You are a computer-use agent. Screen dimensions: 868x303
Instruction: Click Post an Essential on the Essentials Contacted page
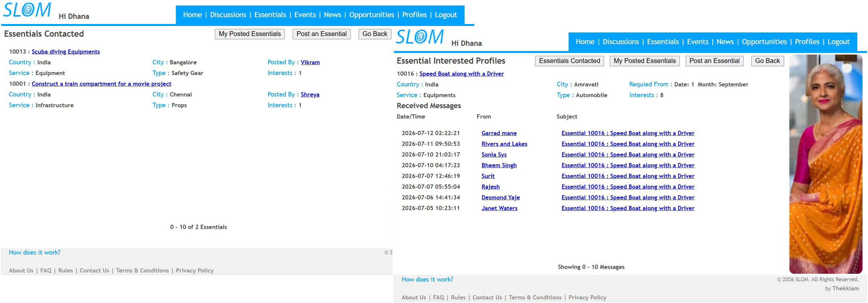(x=322, y=34)
